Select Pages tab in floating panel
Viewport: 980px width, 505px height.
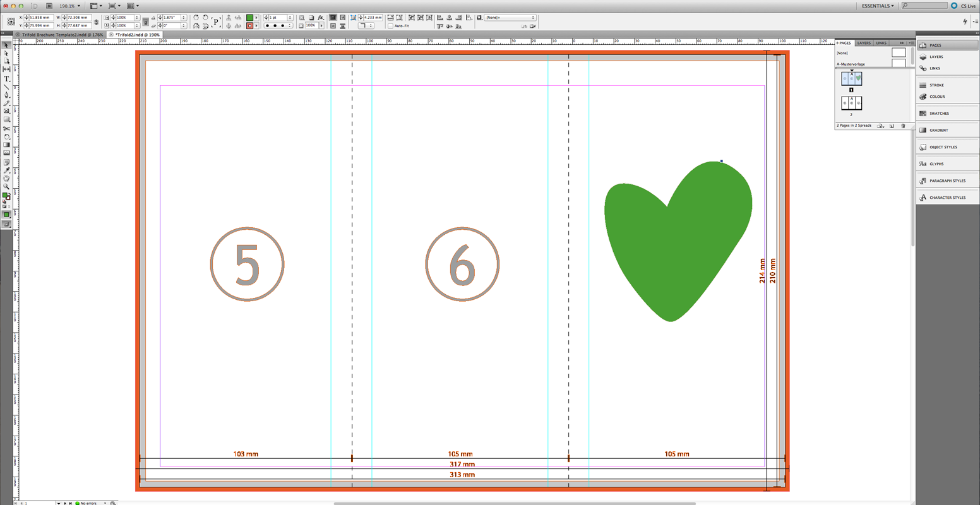click(x=845, y=43)
